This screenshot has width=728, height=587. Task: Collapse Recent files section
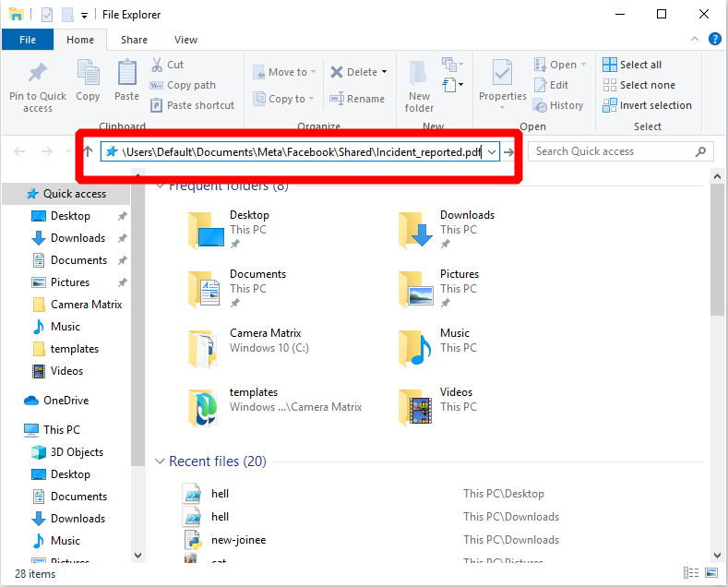click(160, 461)
